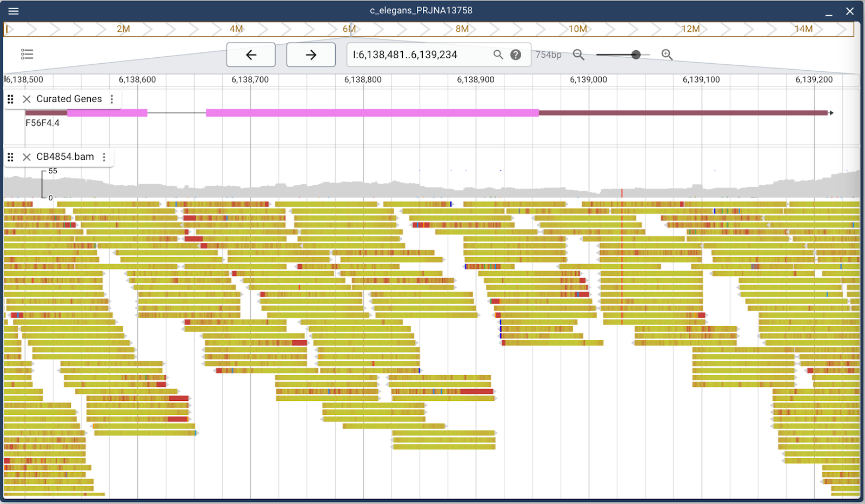Click the red SNP bar in the coverage plot
Viewport: 865px width, 504px height.
point(622,193)
